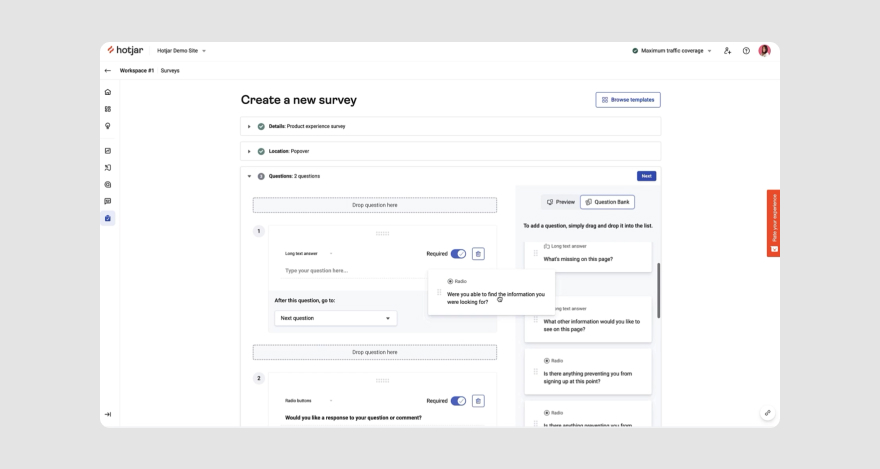Click green check icon next to Details
Screen dimensions: 880x469
point(261,126)
